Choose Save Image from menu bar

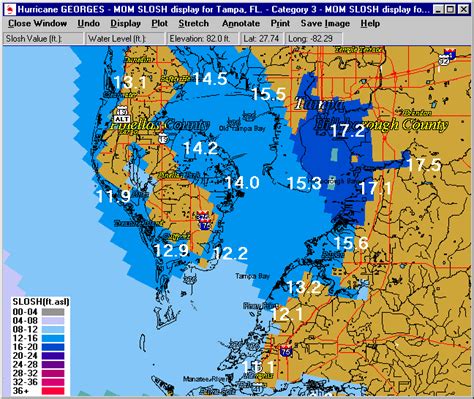[x=325, y=23]
